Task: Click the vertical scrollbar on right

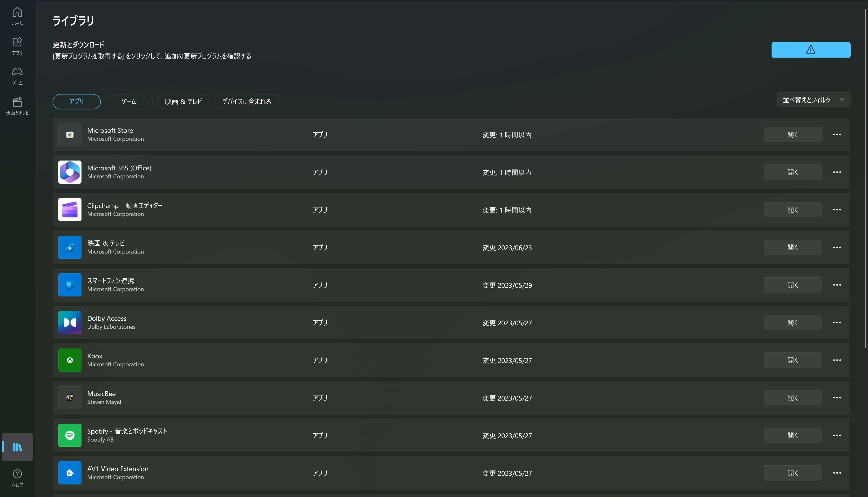Action: [x=866, y=177]
